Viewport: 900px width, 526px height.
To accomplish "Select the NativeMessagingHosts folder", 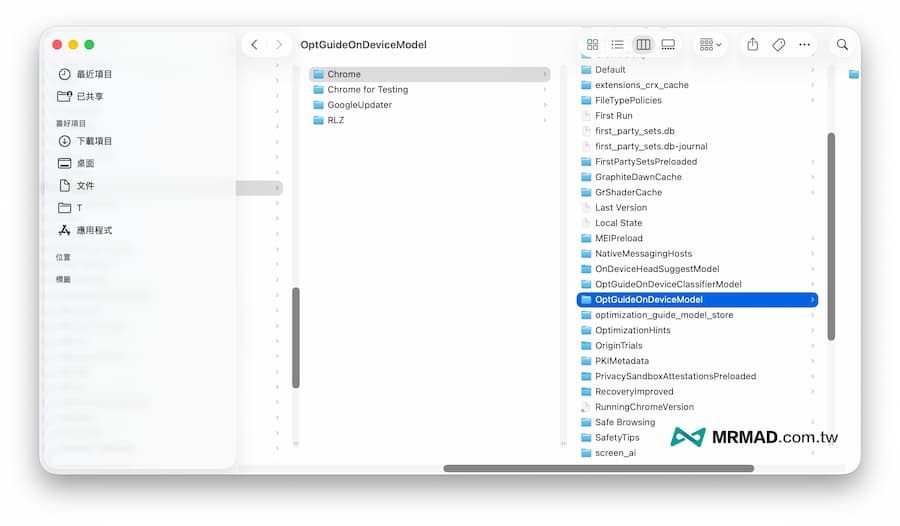I will click(x=697, y=253).
